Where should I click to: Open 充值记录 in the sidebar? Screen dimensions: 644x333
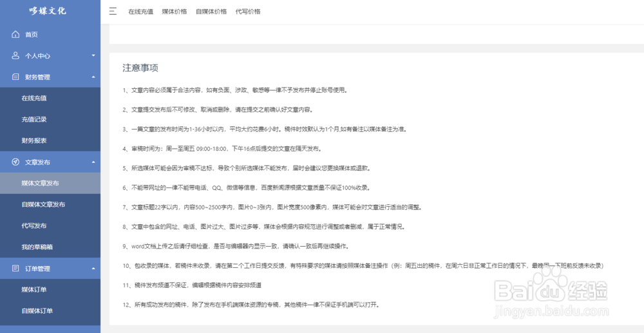point(50,120)
